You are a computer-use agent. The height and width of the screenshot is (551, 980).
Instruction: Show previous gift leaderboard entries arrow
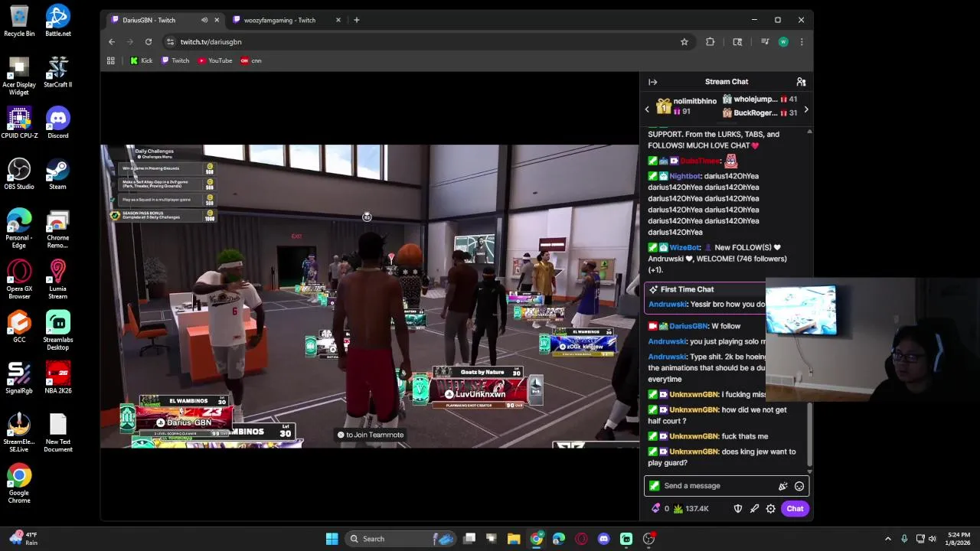[x=647, y=109]
